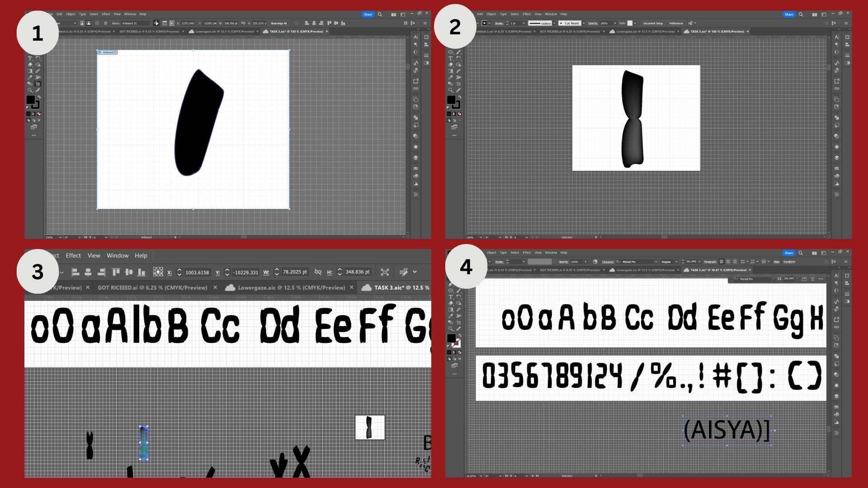Click the delete artboard trash icon in panel 1
The width and height of the screenshot is (868, 488).
(x=106, y=23)
